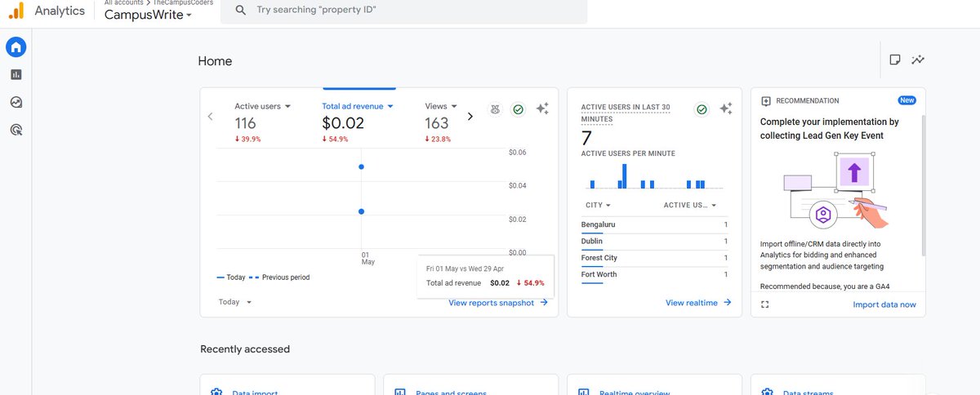
Task: Click sparkle icon on realtime card
Action: 726,109
